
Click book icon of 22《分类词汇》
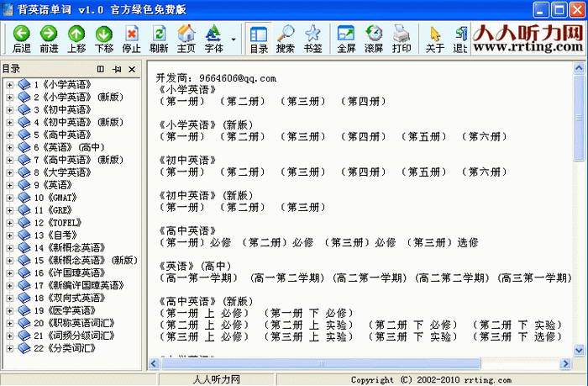24,348
